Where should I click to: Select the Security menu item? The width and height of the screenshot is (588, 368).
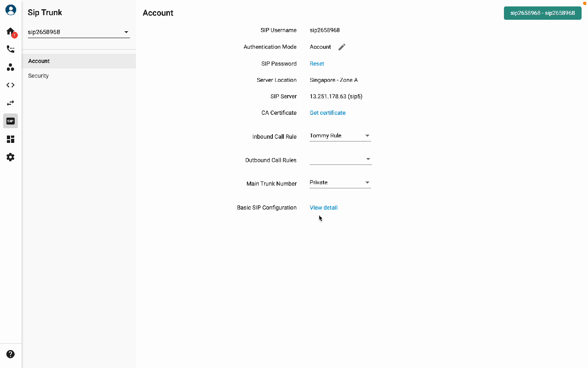[x=79, y=76]
